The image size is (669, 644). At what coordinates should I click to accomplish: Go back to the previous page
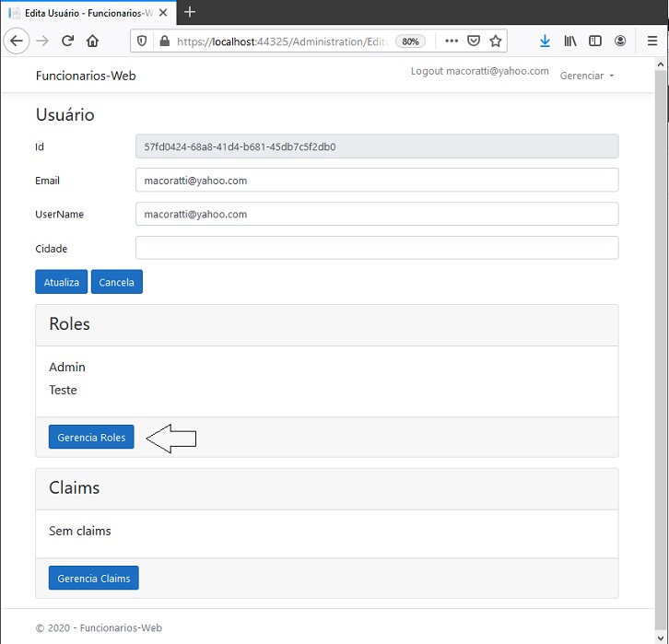point(17,41)
